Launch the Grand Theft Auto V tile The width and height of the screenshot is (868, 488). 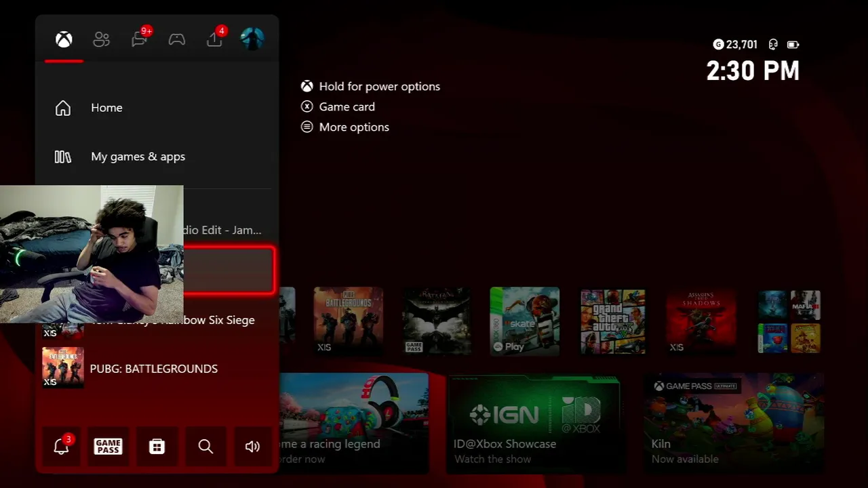coord(613,321)
